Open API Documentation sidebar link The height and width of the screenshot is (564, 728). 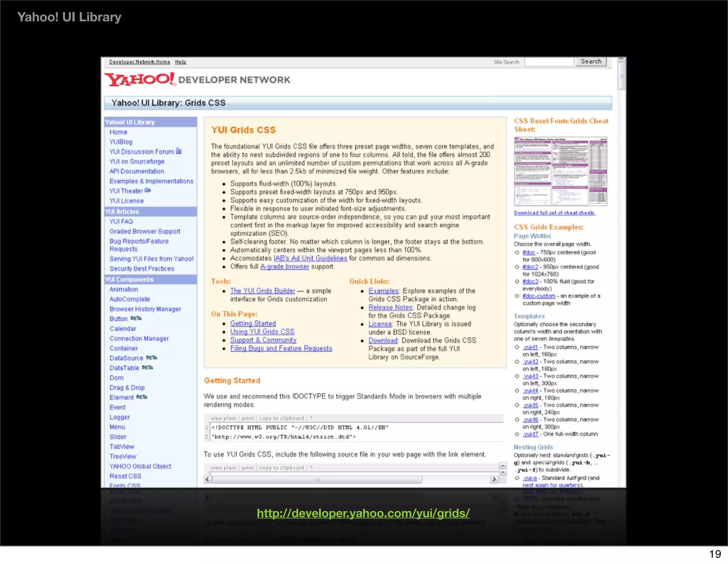[137, 171]
